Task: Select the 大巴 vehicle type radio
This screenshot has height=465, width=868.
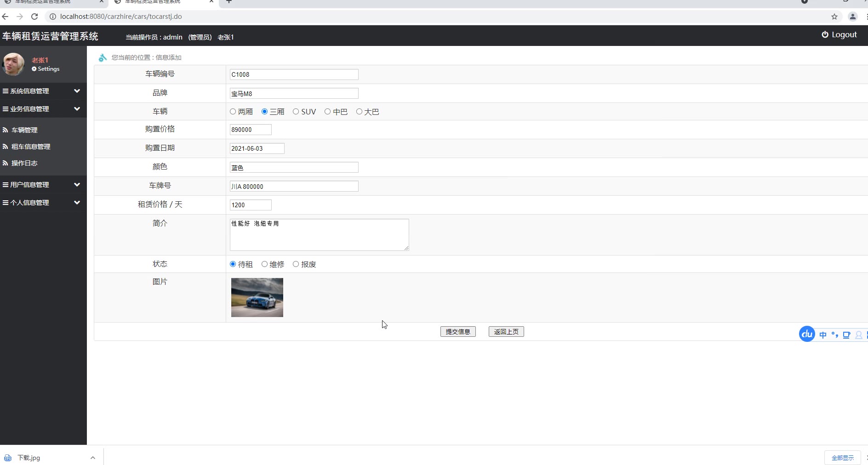Action: [359, 112]
